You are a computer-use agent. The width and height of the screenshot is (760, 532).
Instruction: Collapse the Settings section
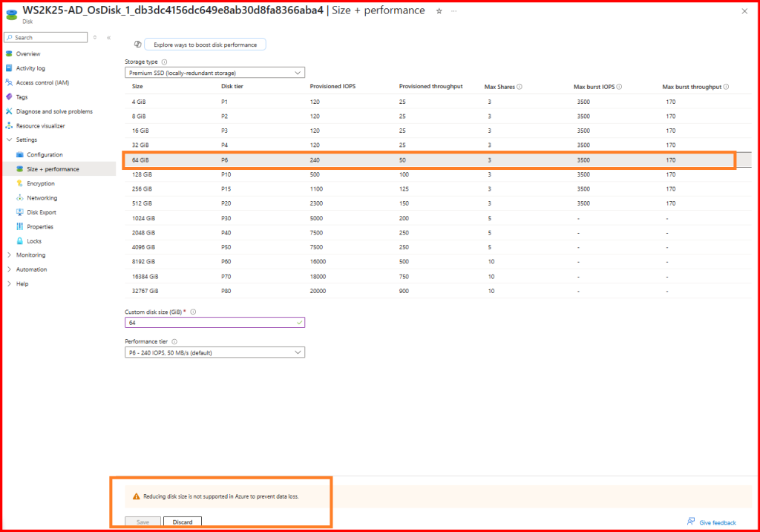click(27, 140)
